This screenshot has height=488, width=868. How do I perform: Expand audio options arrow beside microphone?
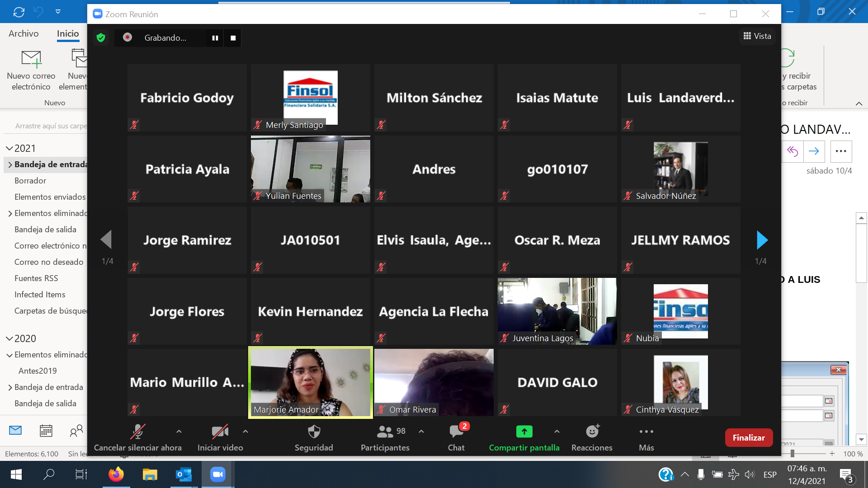[179, 432]
